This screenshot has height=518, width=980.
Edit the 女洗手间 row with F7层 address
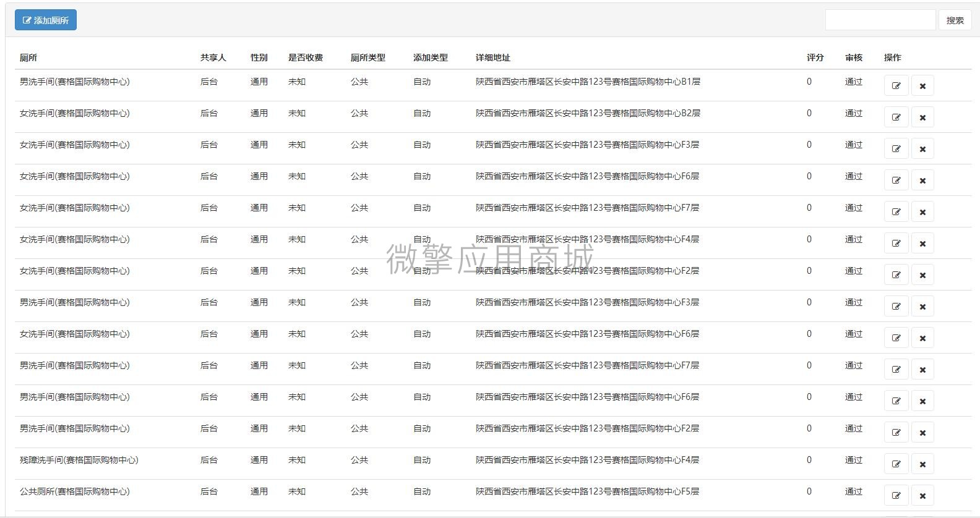click(x=896, y=212)
